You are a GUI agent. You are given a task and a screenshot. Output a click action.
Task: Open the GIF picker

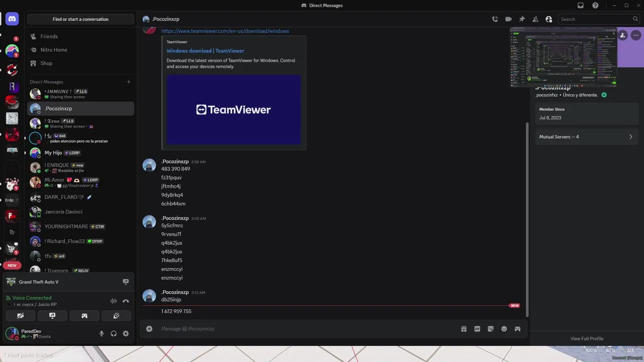477,329
